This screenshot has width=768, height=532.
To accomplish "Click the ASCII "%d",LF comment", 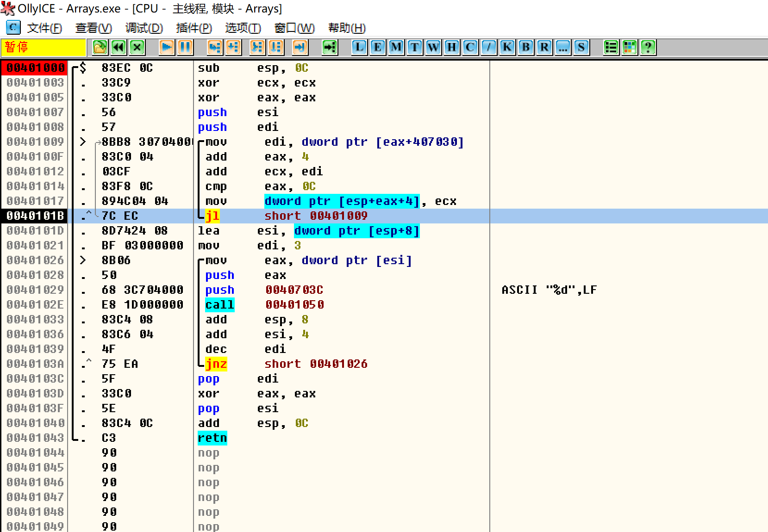I will tap(549, 290).
